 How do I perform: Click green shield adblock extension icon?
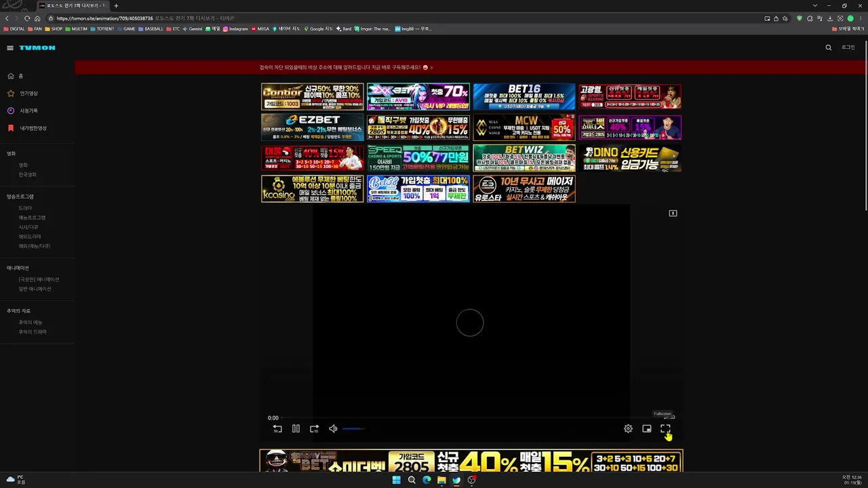(800, 18)
